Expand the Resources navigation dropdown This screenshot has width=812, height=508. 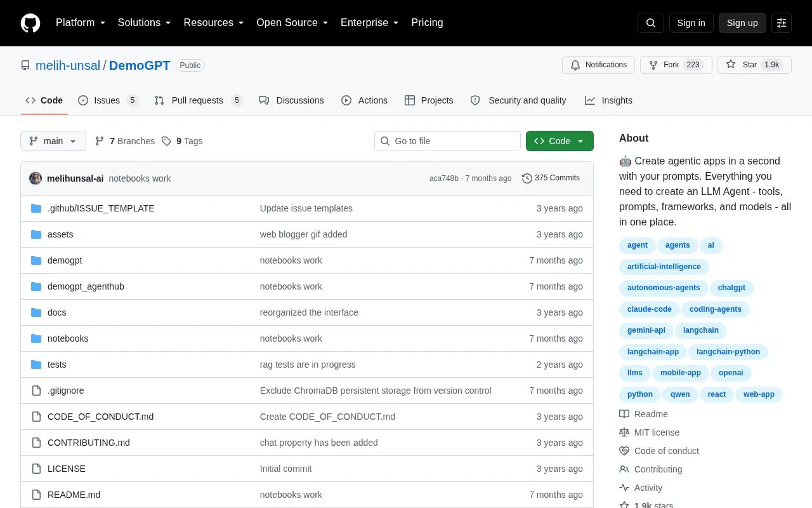pos(214,23)
